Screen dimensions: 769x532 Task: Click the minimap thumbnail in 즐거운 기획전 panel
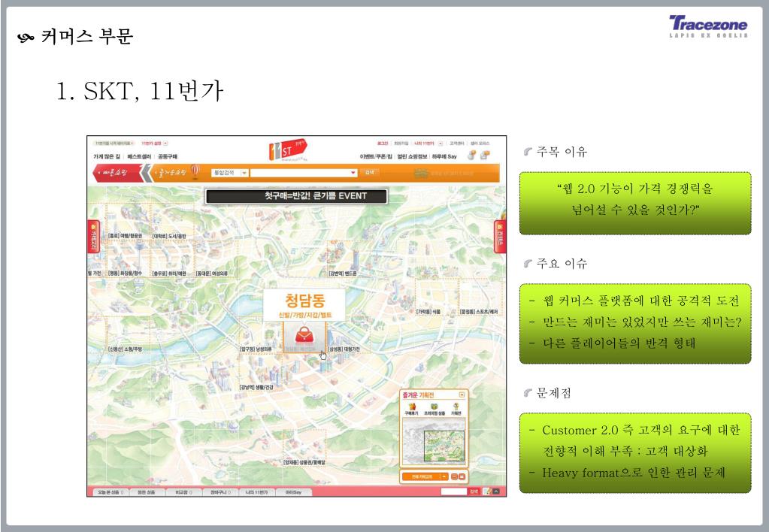(x=434, y=441)
